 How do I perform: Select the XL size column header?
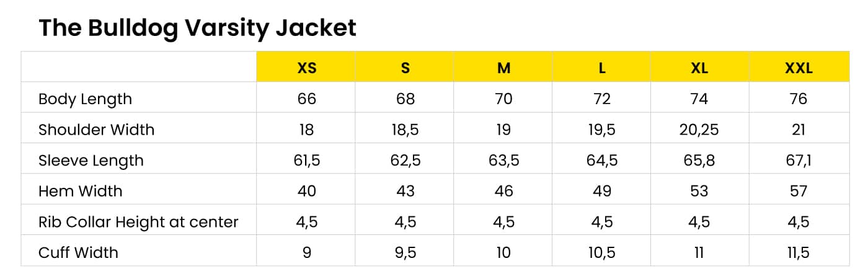[699, 68]
